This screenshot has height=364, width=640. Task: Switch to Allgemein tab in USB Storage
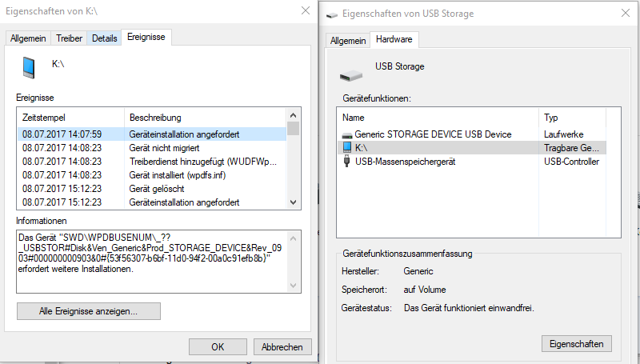pos(348,40)
